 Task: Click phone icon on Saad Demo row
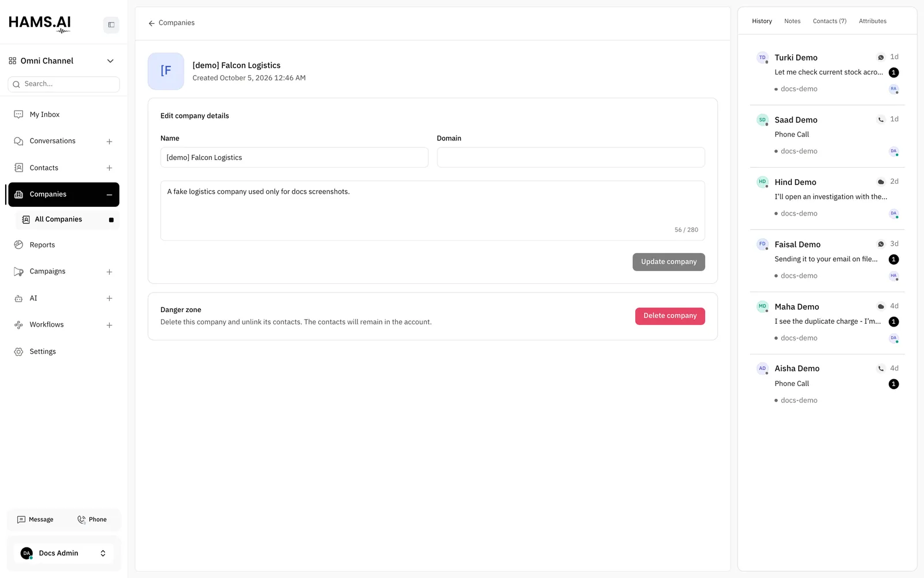(881, 120)
